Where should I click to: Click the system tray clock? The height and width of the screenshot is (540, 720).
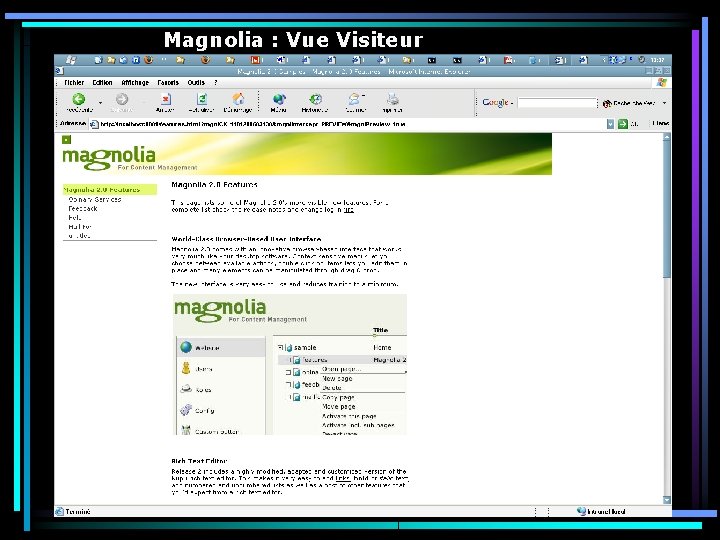(658, 60)
